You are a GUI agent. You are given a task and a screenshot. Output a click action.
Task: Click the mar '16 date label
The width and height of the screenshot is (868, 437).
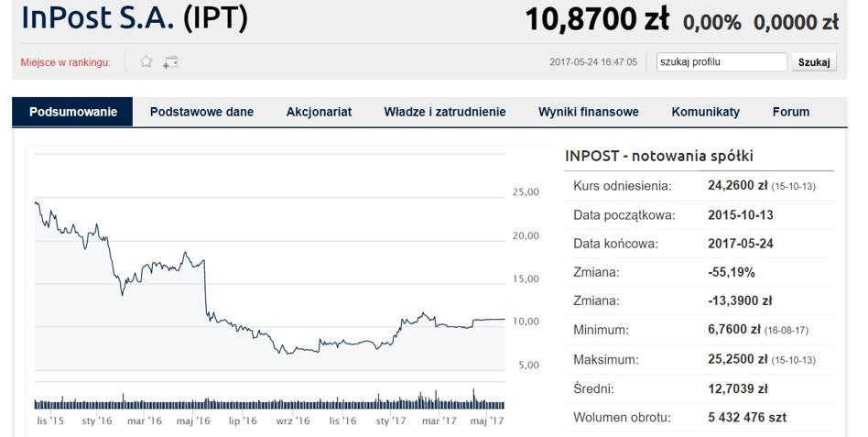pyautogui.click(x=145, y=421)
